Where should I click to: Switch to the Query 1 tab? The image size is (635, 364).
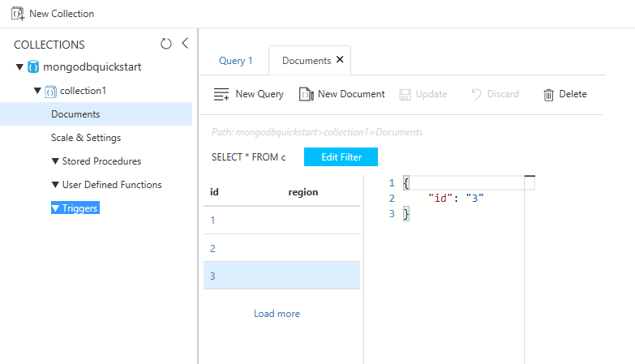click(x=236, y=61)
